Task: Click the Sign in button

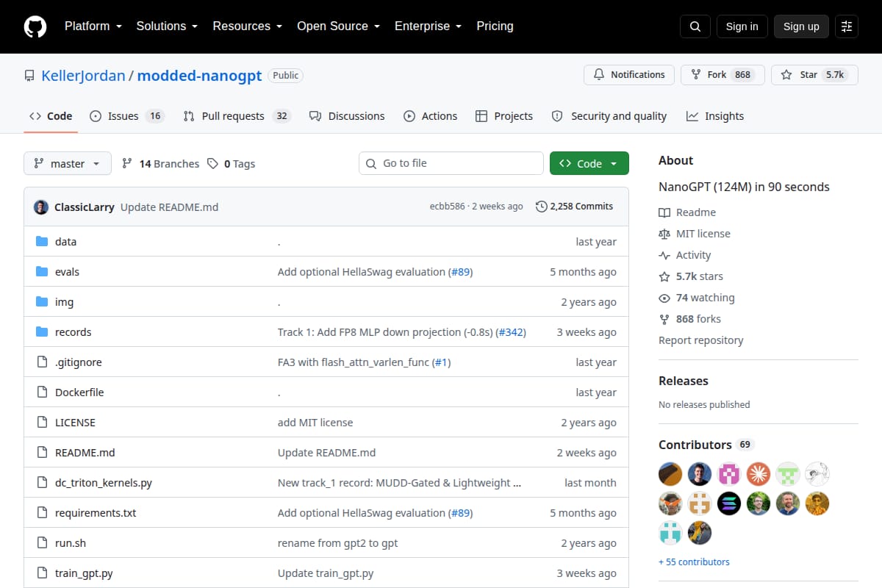Action: click(742, 26)
